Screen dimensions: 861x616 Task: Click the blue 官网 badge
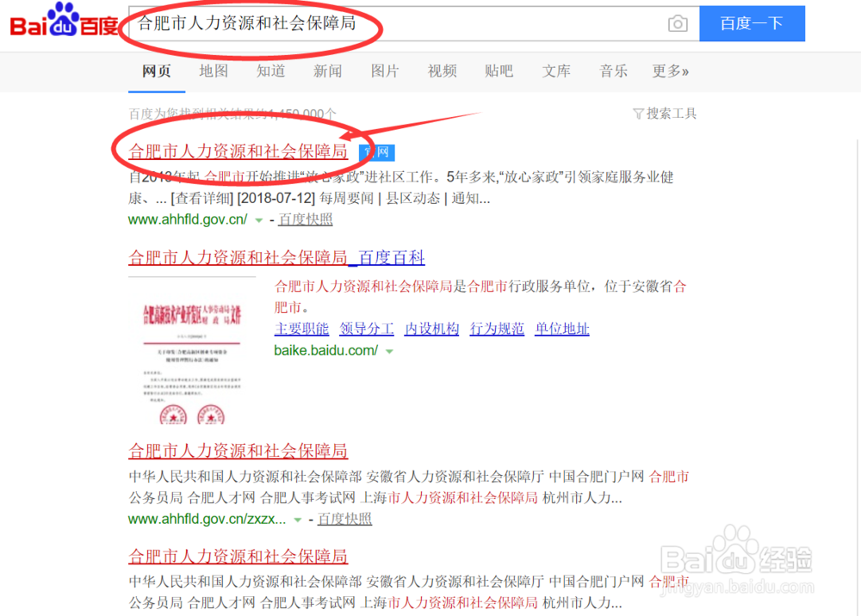[377, 152]
